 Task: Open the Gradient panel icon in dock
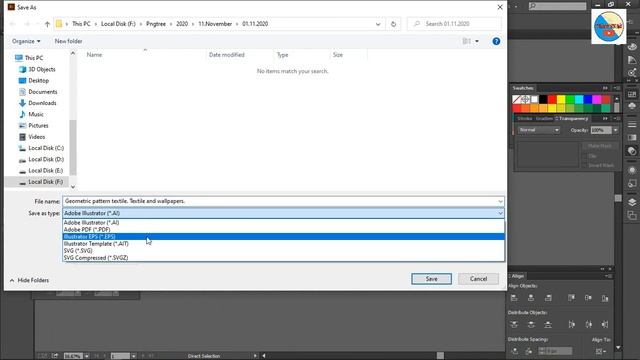632,138
